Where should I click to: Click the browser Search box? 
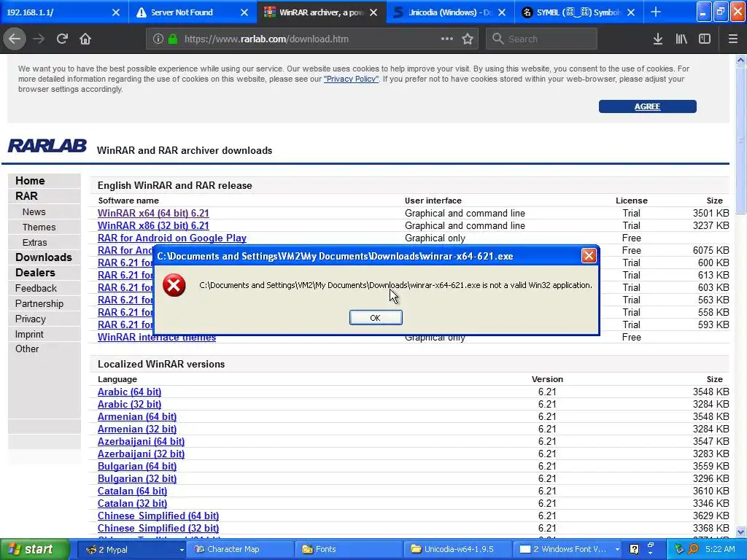tap(542, 39)
